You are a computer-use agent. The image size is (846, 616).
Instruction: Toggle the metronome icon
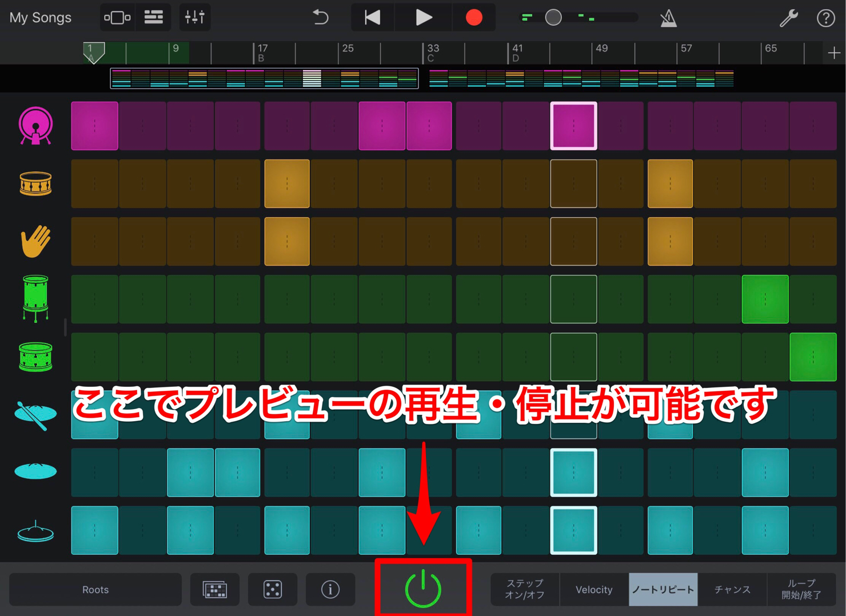tap(668, 18)
